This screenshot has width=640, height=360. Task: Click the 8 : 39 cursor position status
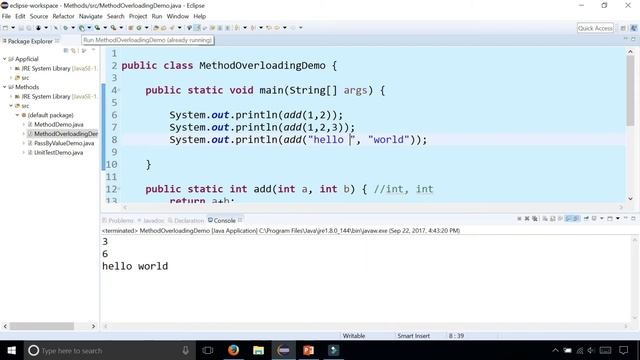(456, 336)
